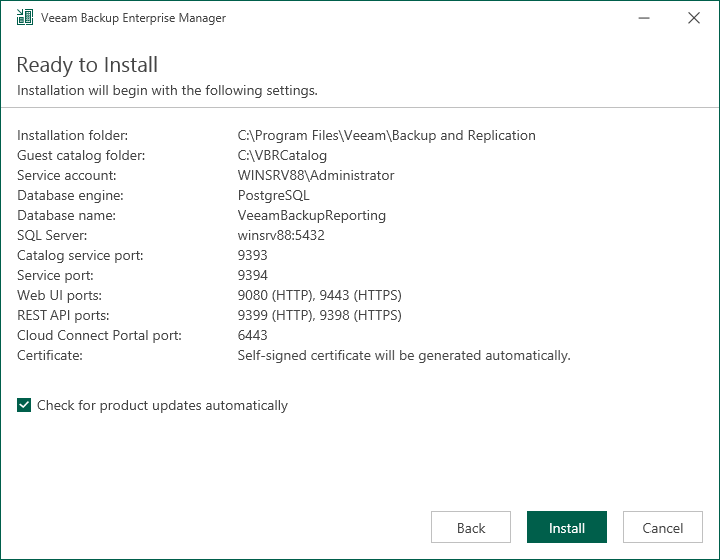
Task: Go Back to previous wizard step
Action: click(x=471, y=528)
